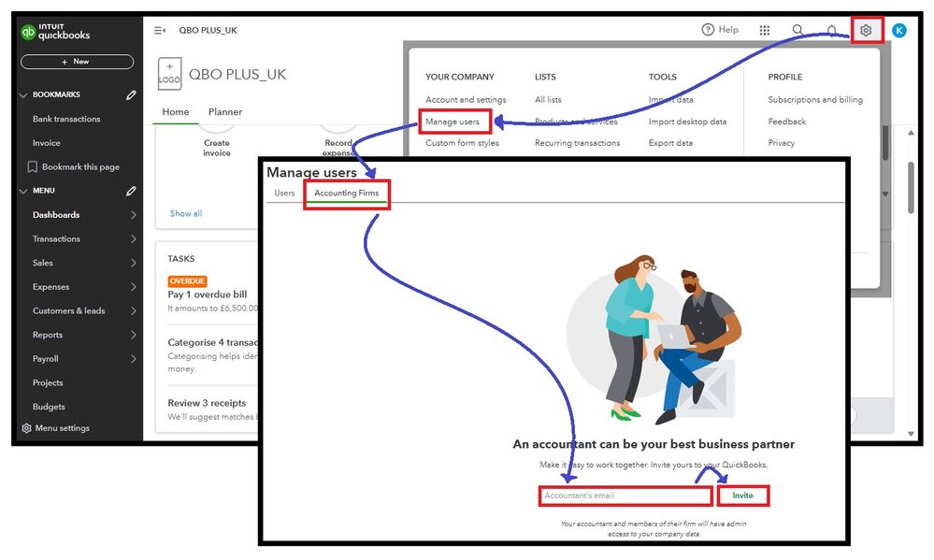Open Budgets in the sidebar
The image size is (934, 560).
[49, 407]
